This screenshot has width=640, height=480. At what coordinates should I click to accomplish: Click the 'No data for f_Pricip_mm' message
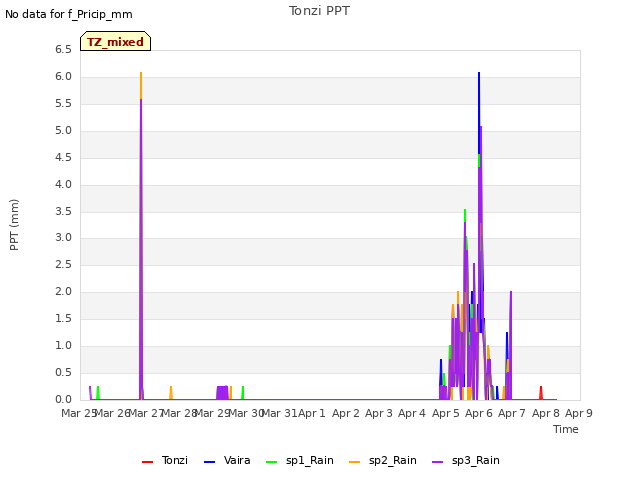(x=69, y=14)
